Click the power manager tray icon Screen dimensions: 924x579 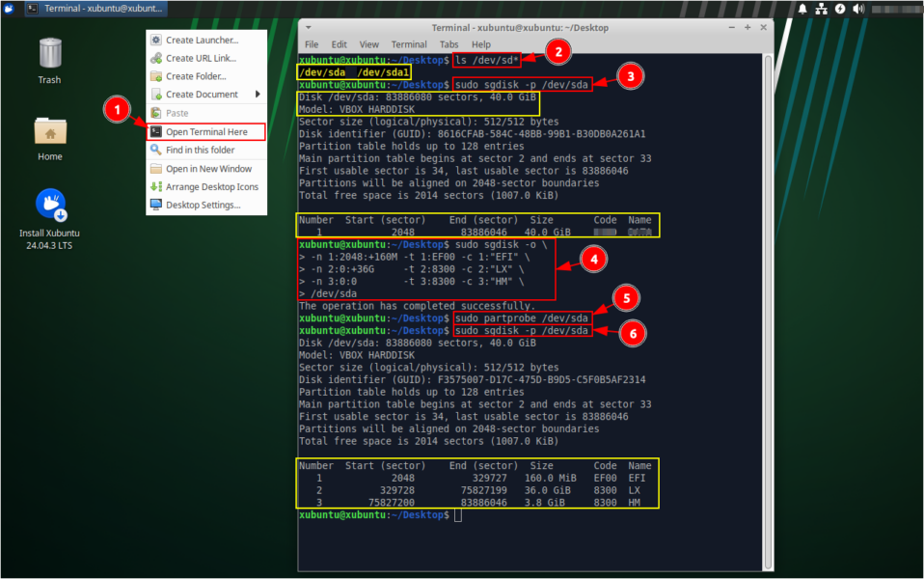tap(840, 9)
